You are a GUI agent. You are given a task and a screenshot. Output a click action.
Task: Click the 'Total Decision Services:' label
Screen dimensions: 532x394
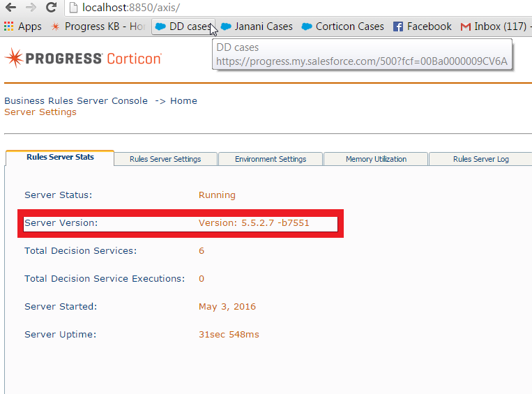80,251
